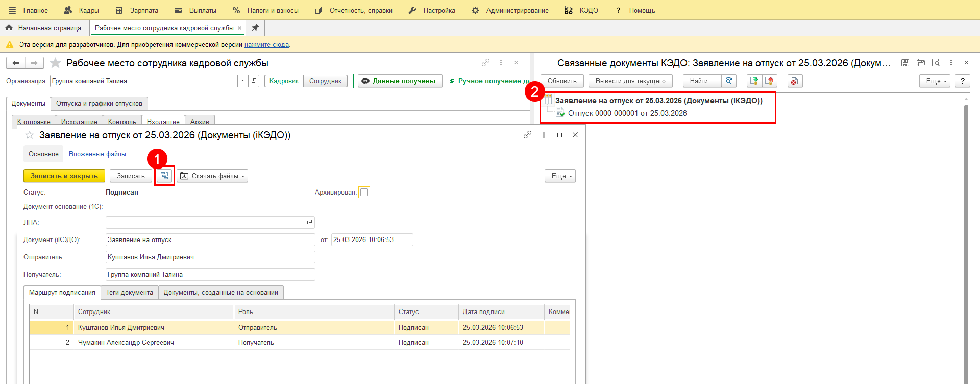980x384 pixels.
Task: Click the related documents structure icon
Action: point(164,176)
